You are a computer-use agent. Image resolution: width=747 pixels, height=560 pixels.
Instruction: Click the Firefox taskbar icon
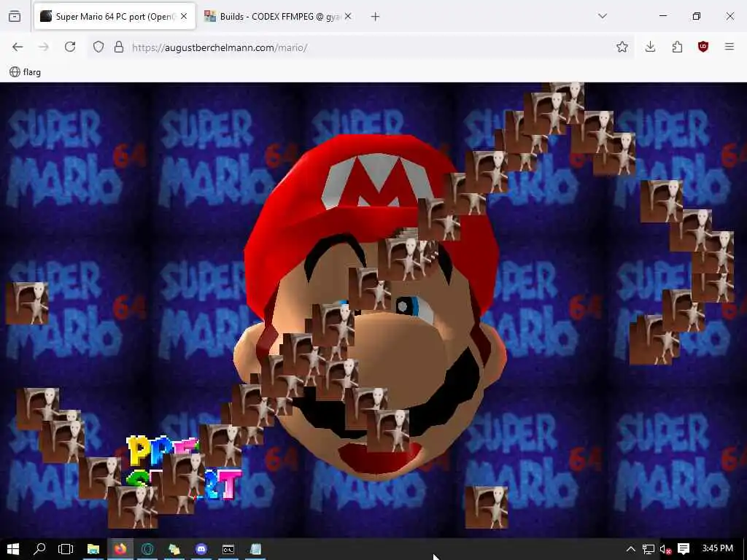coord(120,549)
